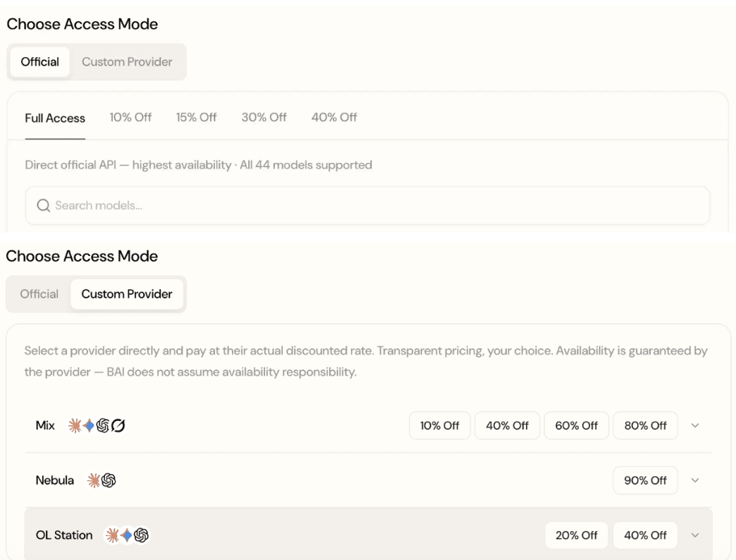Open the Full Access tab

(x=55, y=118)
